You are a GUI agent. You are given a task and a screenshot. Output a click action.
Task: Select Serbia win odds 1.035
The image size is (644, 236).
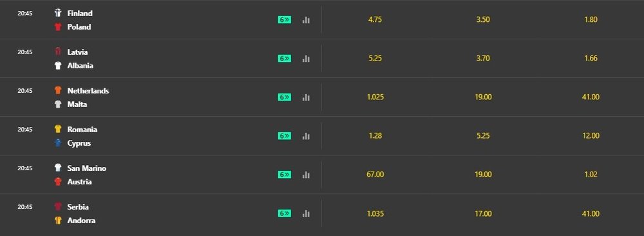coord(375,213)
